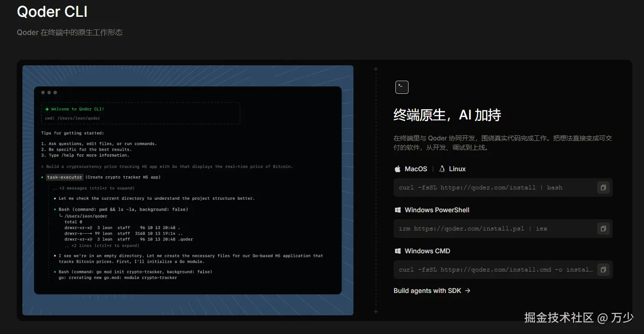Click the total 0 output line
This screenshot has width=644, height=334.
point(73,222)
